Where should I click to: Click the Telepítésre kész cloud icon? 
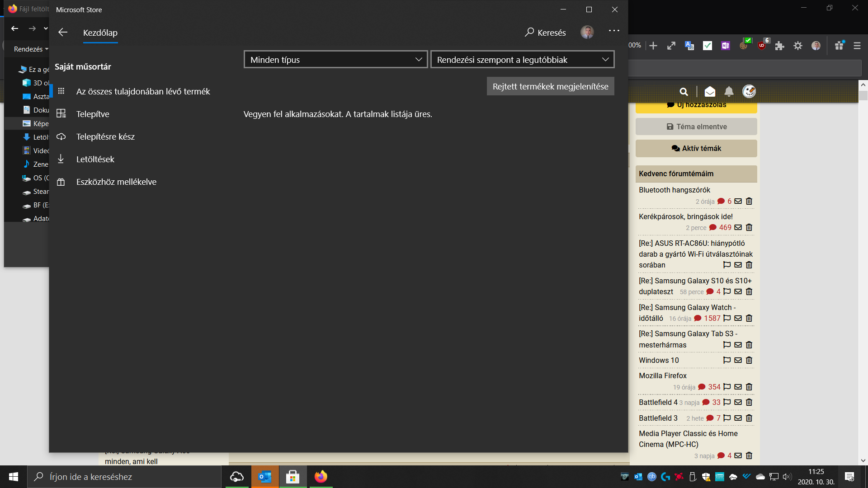(x=61, y=136)
